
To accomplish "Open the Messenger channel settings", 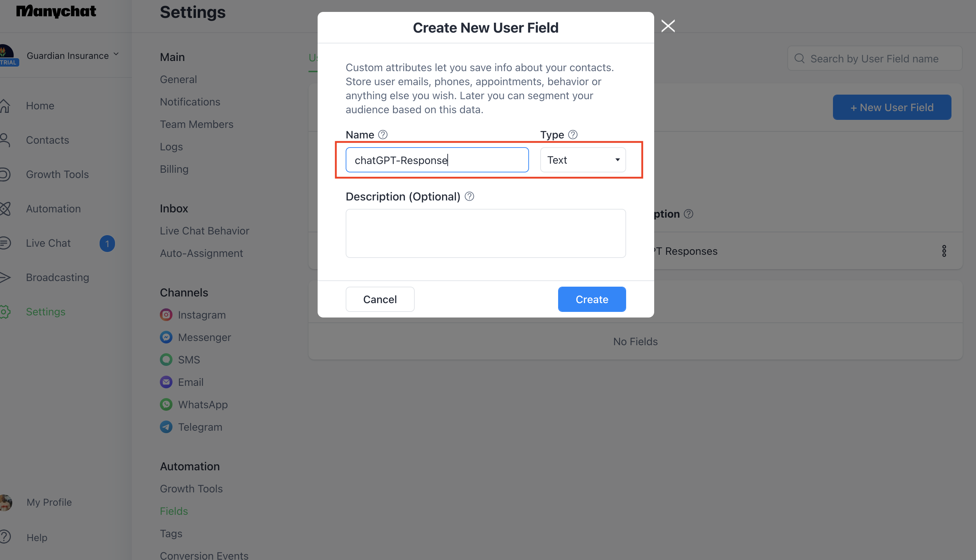I will pyautogui.click(x=204, y=337).
